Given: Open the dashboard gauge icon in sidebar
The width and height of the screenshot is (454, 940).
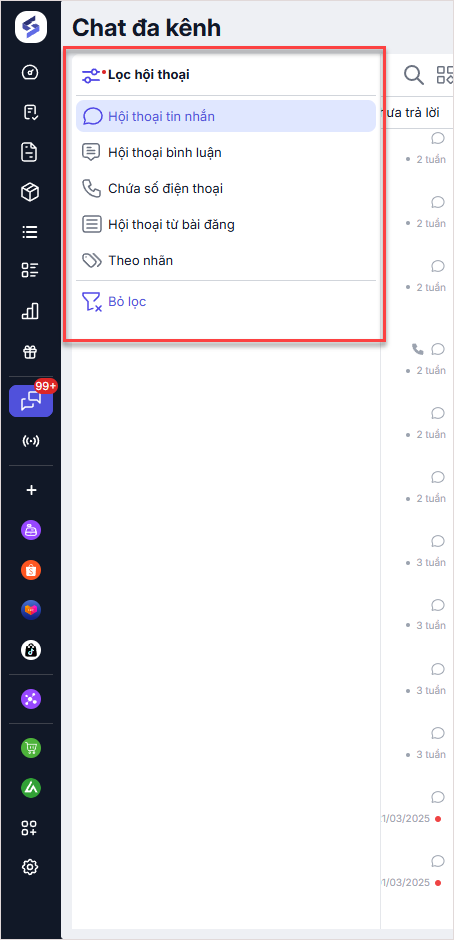Looking at the screenshot, I should [x=31, y=73].
